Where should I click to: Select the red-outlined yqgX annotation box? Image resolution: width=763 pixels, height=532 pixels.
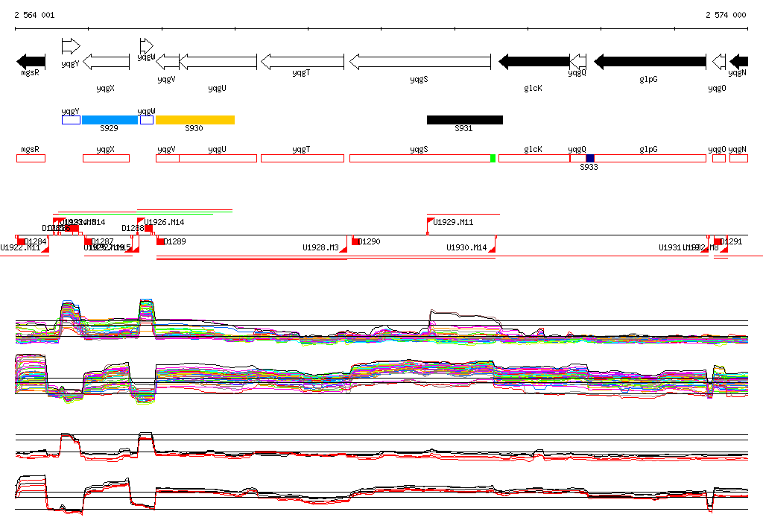[106, 158]
